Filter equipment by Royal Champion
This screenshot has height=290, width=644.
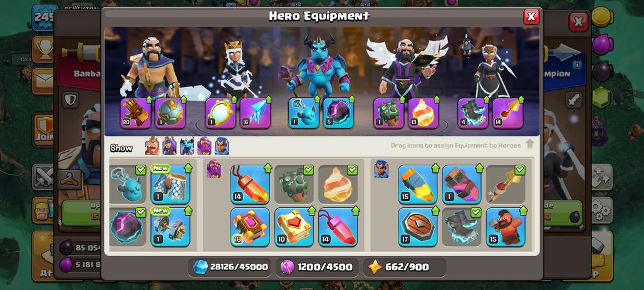(222, 146)
